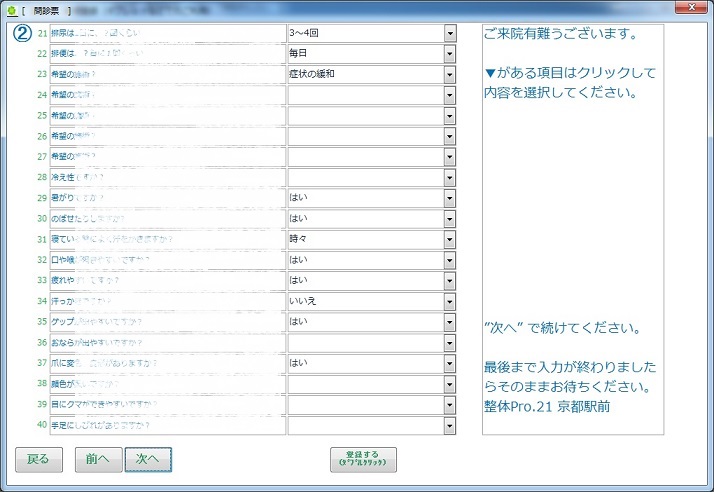Image resolution: width=714 pixels, height=492 pixels.
Task: Click the answer value 3～4回
Action: point(304,33)
